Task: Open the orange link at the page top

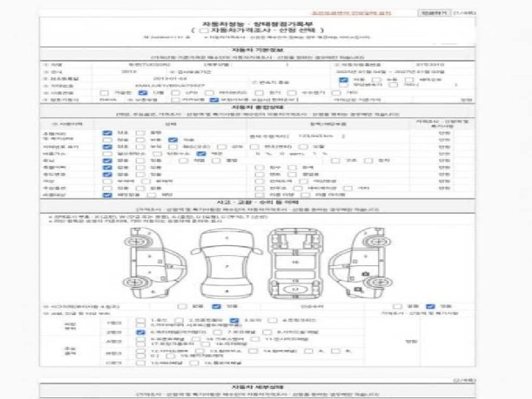Action: [351, 13]
